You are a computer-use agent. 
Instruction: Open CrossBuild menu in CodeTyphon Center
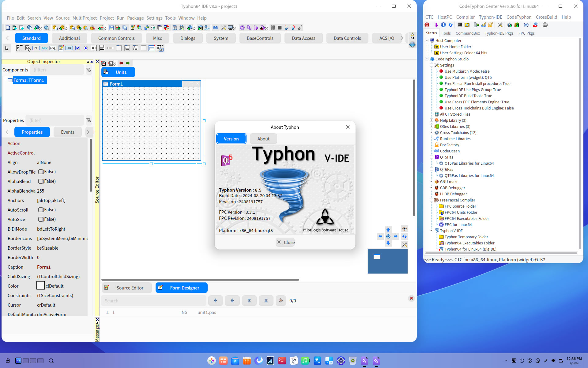tap(546, 17)
